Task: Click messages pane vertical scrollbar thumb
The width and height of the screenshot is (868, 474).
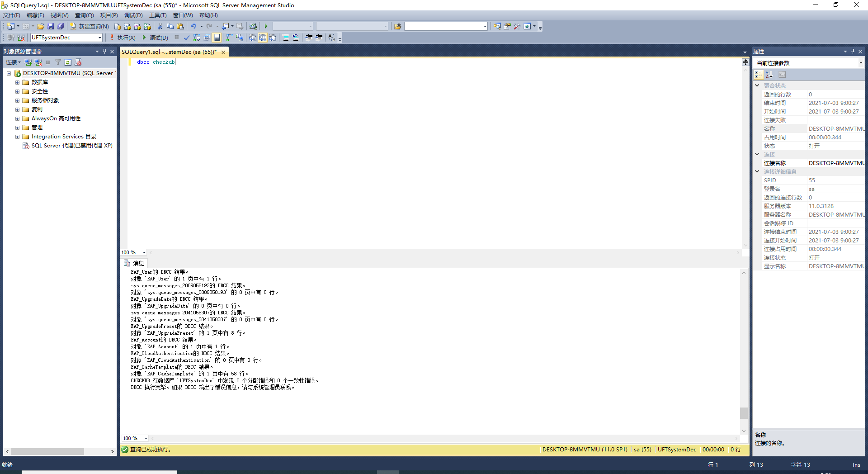Action: click(744, 413)
